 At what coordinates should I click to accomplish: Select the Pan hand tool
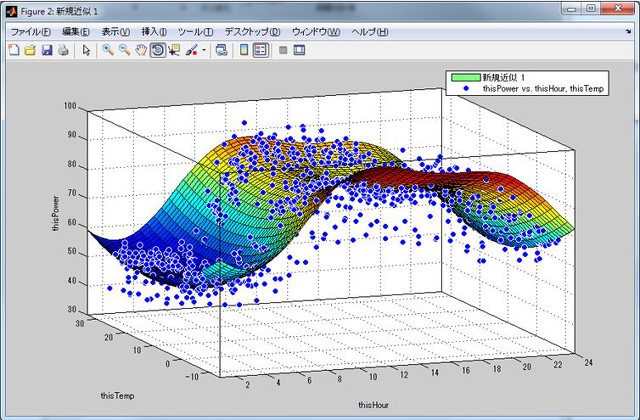click(x=141, y=50)
